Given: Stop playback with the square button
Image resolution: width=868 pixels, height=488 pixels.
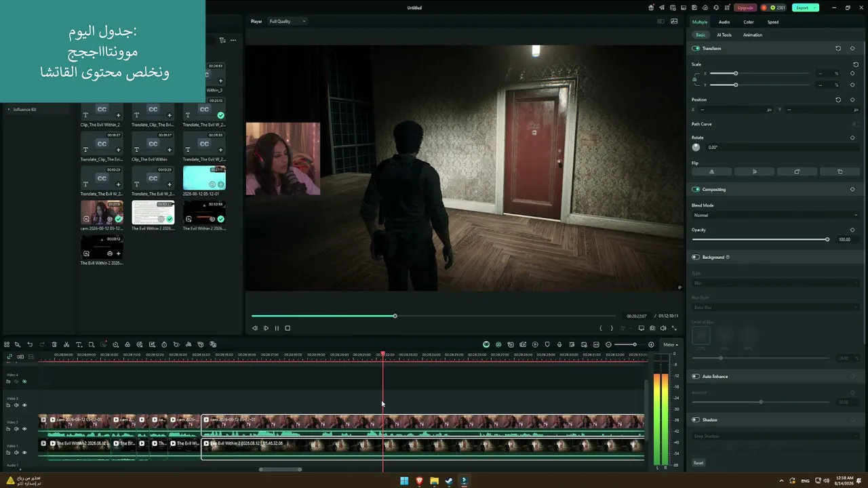Looking at the screenshot, I should (x=288, y=328).
